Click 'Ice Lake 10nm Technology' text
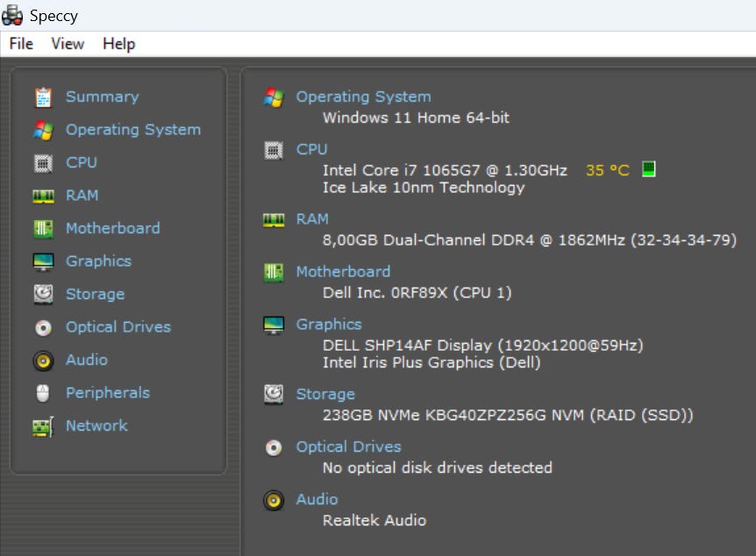The height and width of the screenshot is (556, 756). pyautogui.click(x=424, y=188)
